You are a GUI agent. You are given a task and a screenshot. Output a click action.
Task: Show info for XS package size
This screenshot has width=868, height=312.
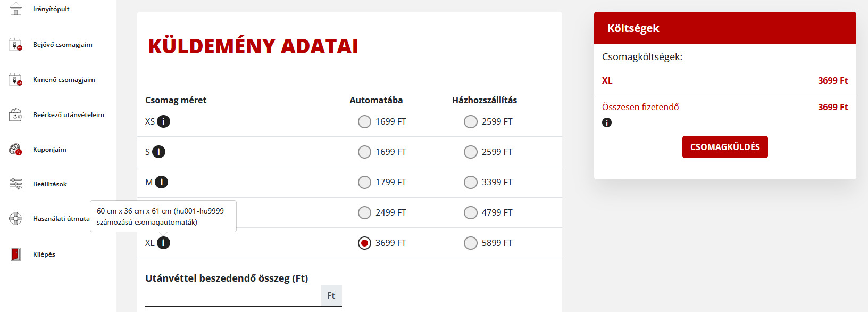coord(163,121)
